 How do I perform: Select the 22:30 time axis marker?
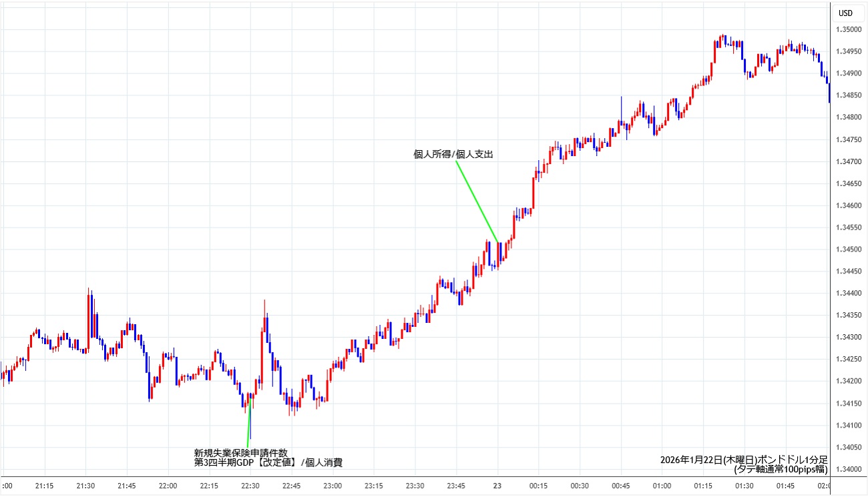[x=250, y=486]
